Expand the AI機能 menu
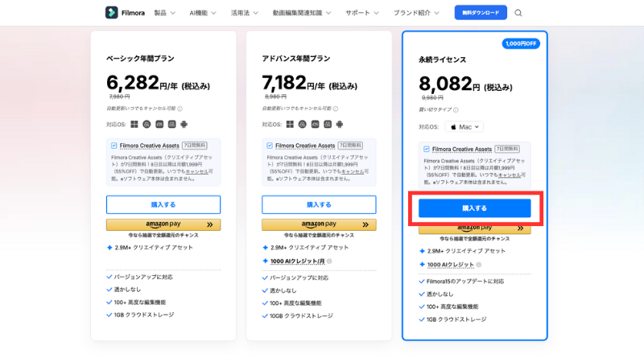 [203, 13]
